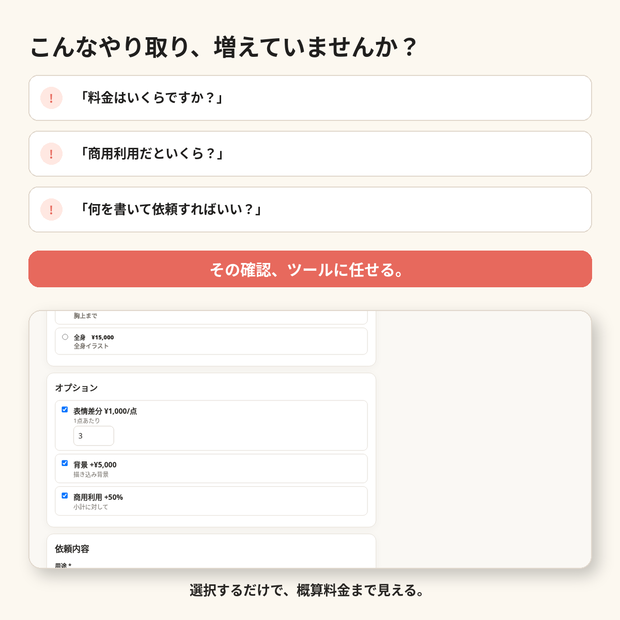The image size is (620, 620).
Task: Click the 選択するだけで、概算料金まで見える caption
Action: point(307,590)
